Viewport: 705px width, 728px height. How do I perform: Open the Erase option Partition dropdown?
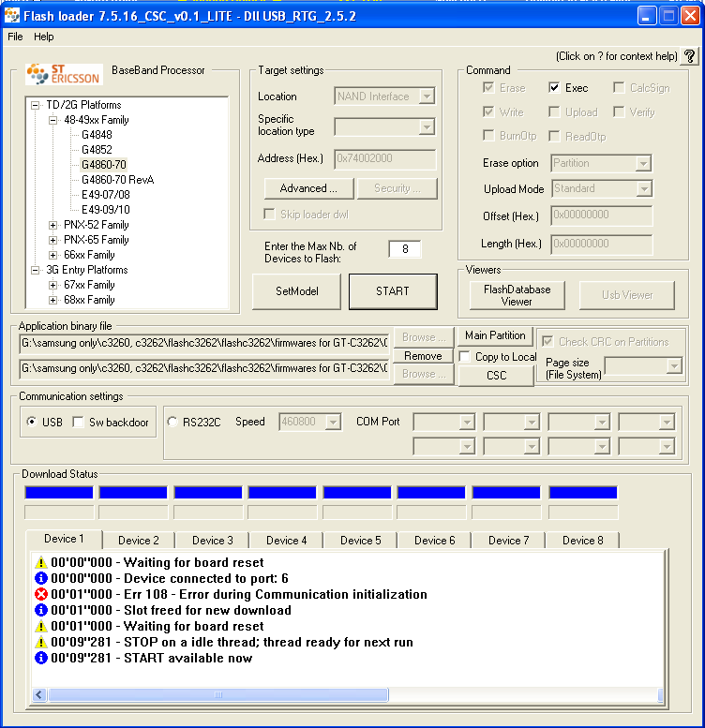click(643, 163)
